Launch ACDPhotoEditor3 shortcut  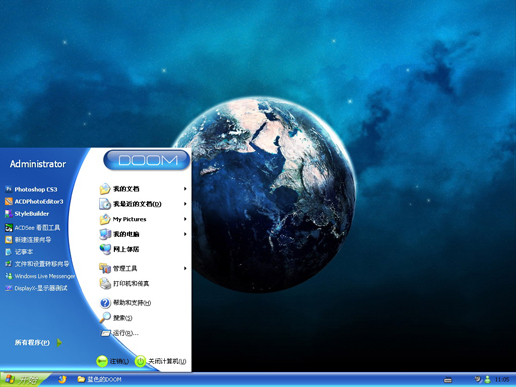[34, 201]
